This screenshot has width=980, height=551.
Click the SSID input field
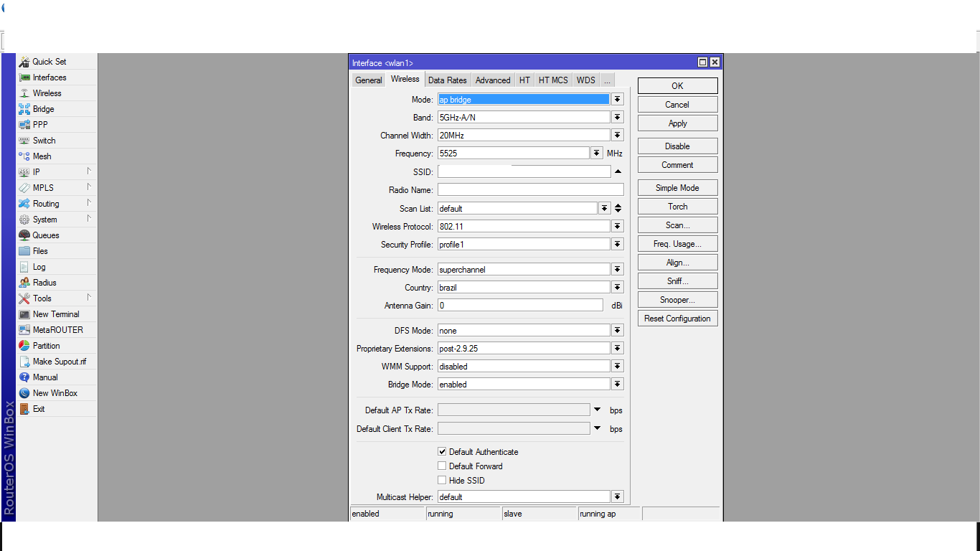pyautogui.click(x=524, y=171)
